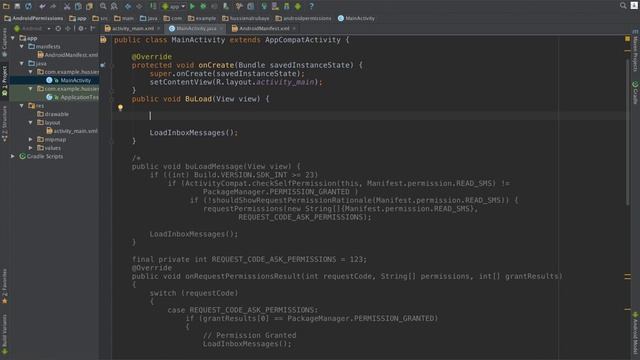Toggle the Maven Projects side tab

pos(636,52)
